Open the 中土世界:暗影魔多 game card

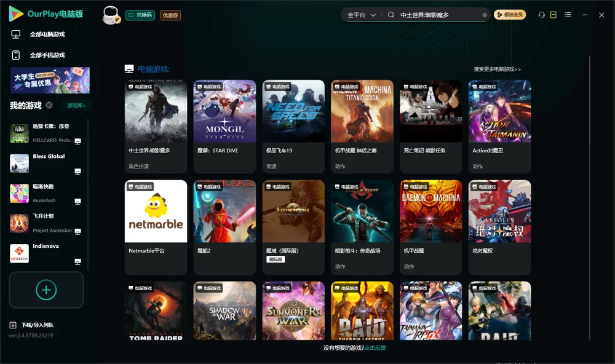point(156,126)
